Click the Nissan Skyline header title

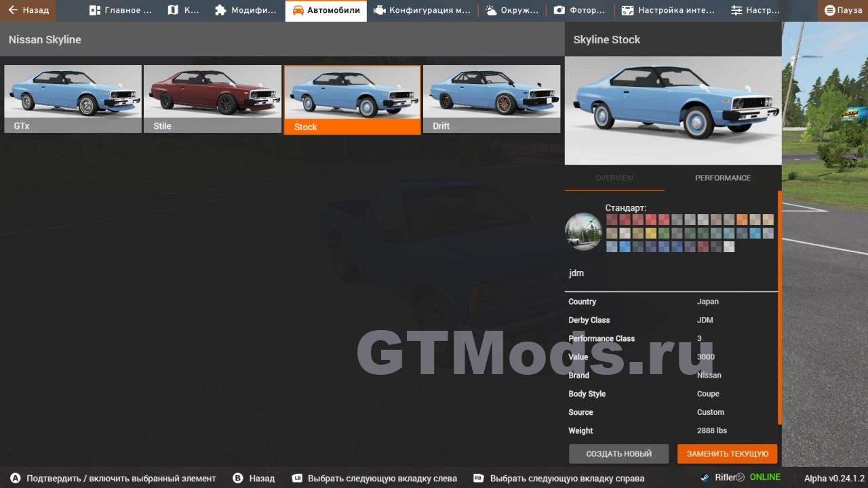pos(45,39)
